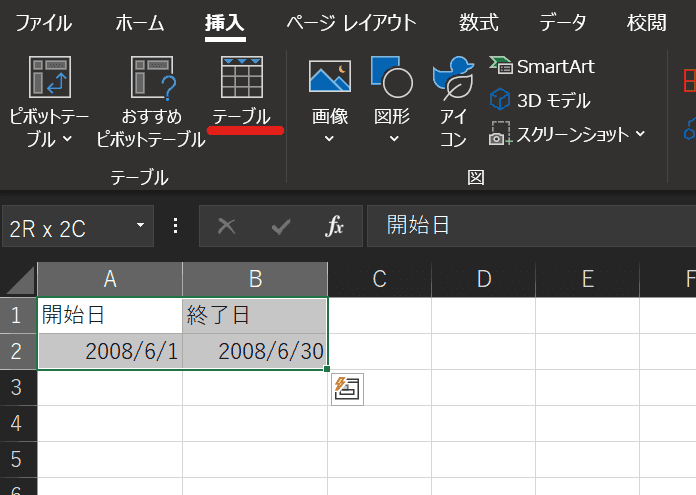This screenshot has height=495, width=696.
Task: Click the アイコン (Icons) insert button
Action: [x=453, y=78]
